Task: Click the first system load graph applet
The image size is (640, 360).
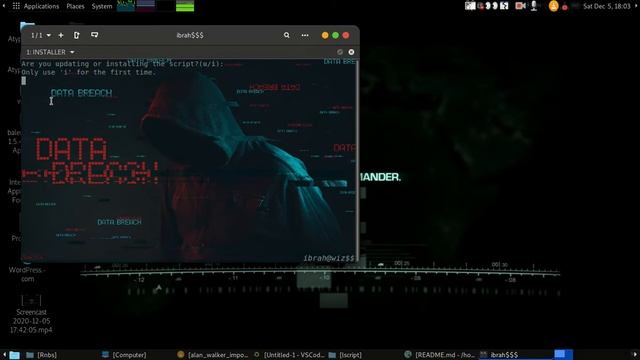Action: (126, 6)
